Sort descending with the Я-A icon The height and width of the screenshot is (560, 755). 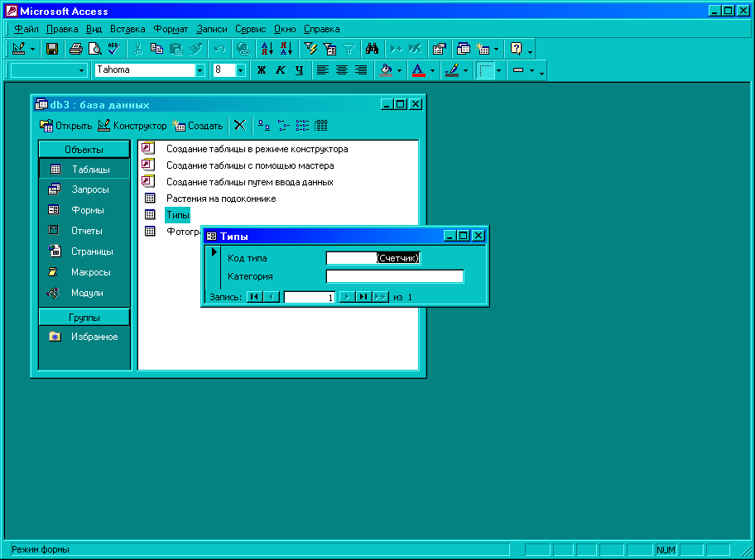tap(286, 49)
